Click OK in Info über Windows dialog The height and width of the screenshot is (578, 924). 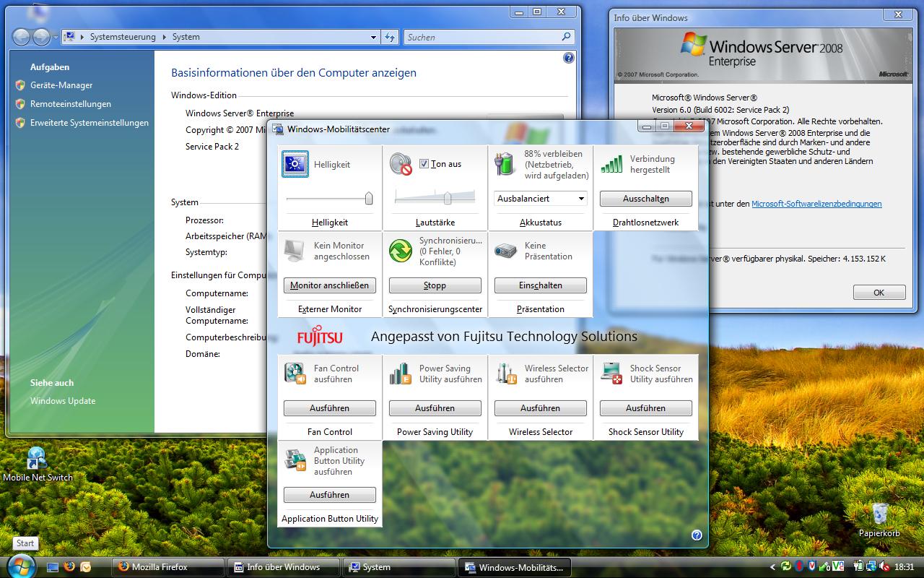coord(879,293)
